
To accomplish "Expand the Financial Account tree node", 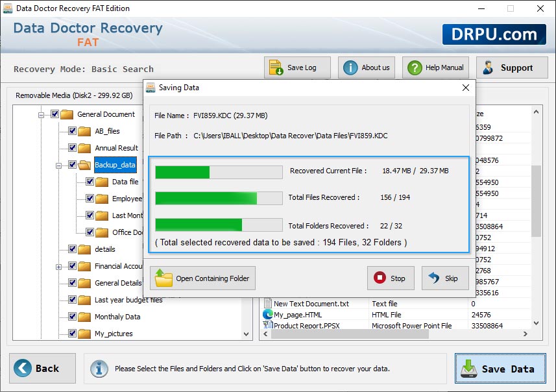I will click(x=58, y=267).
